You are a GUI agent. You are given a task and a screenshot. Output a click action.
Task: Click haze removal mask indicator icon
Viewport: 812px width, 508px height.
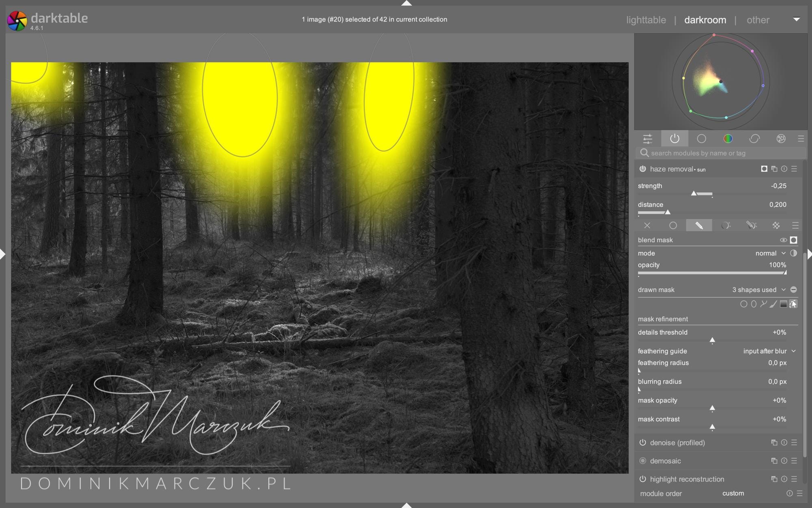coord(764,169)
